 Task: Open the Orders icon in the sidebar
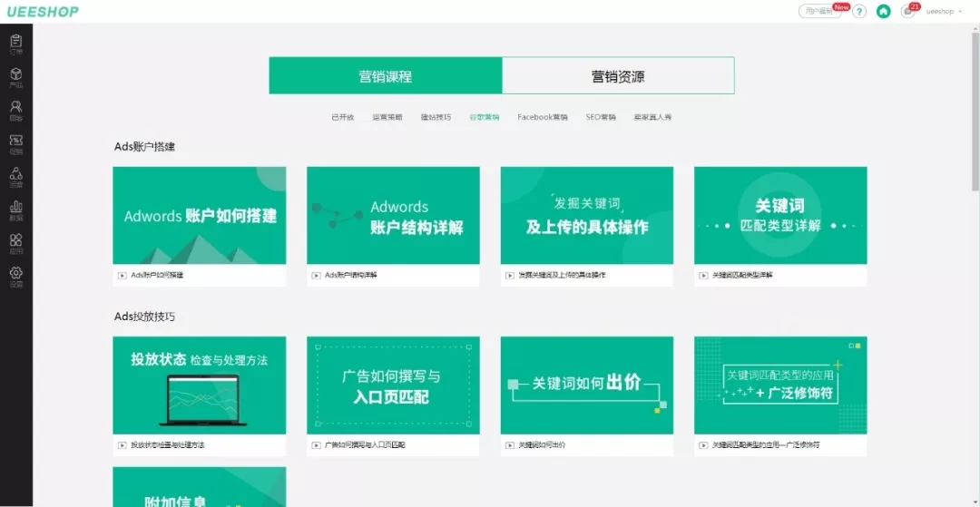(15, 44)
